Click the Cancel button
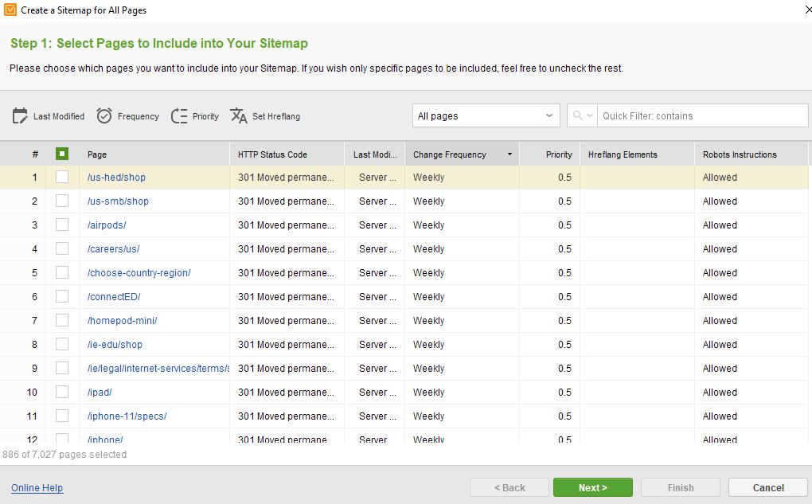Image resolution: width=812 pixels, height=504 pixels. click(x=768, y=487)
